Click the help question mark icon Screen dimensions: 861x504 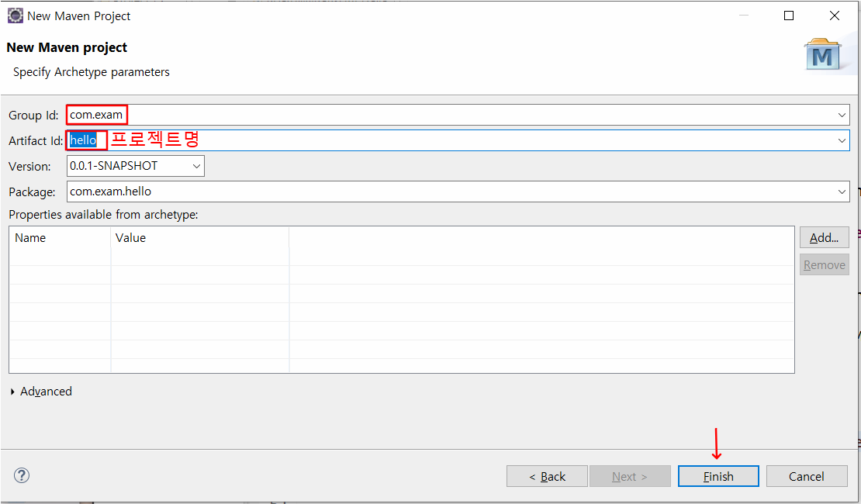click(22, 475)
